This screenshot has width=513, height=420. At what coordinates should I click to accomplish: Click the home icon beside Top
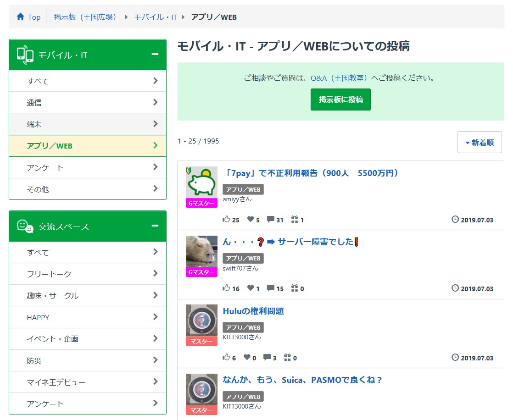[x=20, y=17]
